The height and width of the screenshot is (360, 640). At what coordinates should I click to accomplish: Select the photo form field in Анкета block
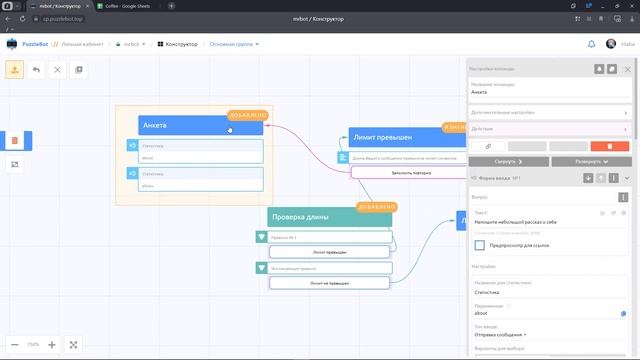click(x=201, y=180)
